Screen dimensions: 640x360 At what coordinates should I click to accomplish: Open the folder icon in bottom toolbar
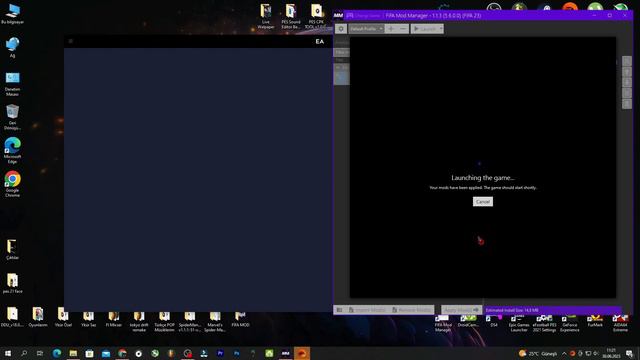coord(339,310)
